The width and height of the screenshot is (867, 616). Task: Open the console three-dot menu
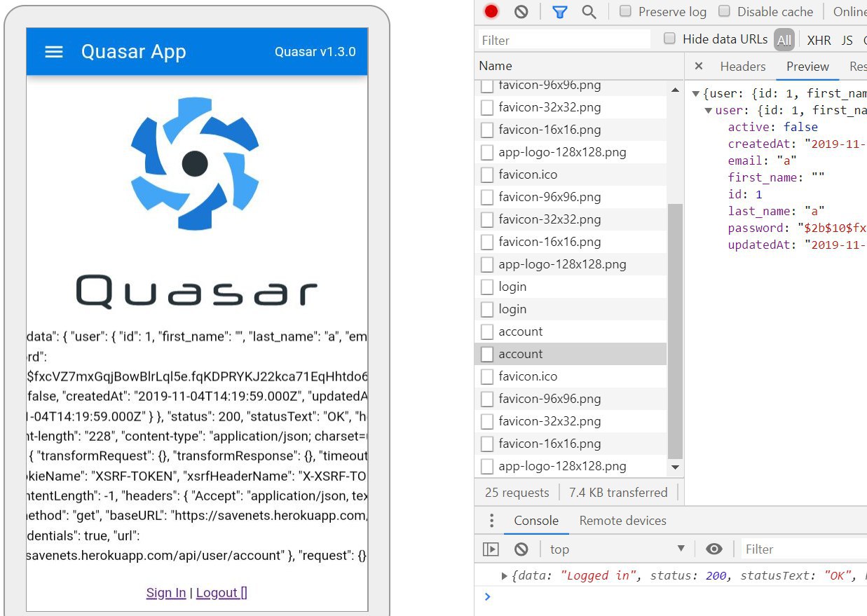pos(491,521)
